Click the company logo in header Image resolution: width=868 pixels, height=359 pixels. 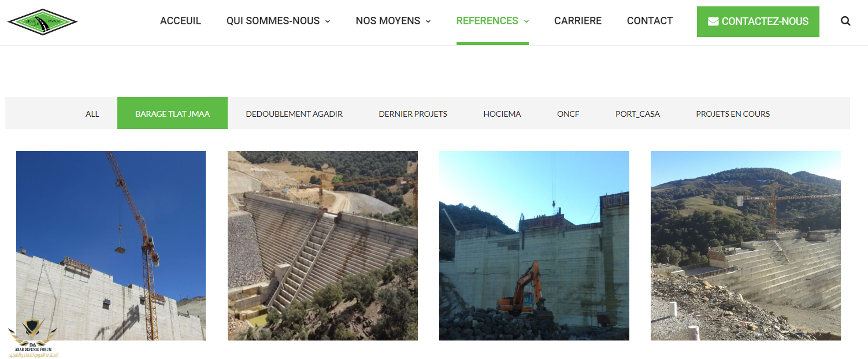pos(42,22)
